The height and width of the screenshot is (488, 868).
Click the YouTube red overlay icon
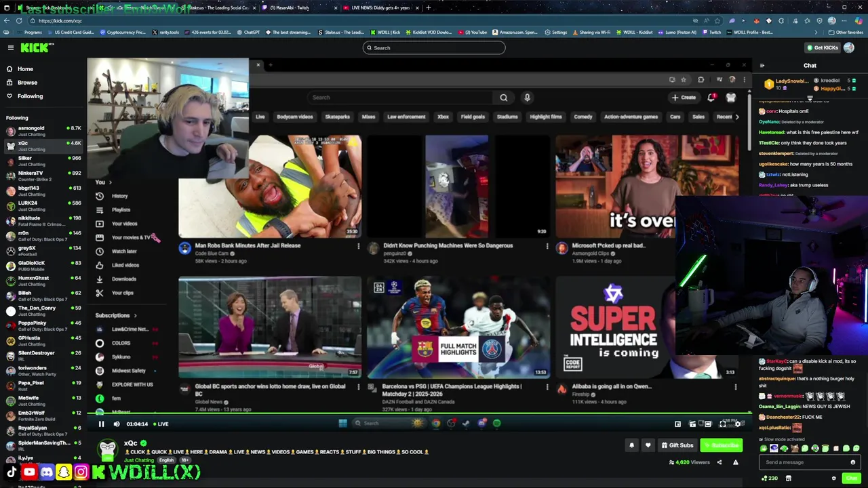coord(29,472)
